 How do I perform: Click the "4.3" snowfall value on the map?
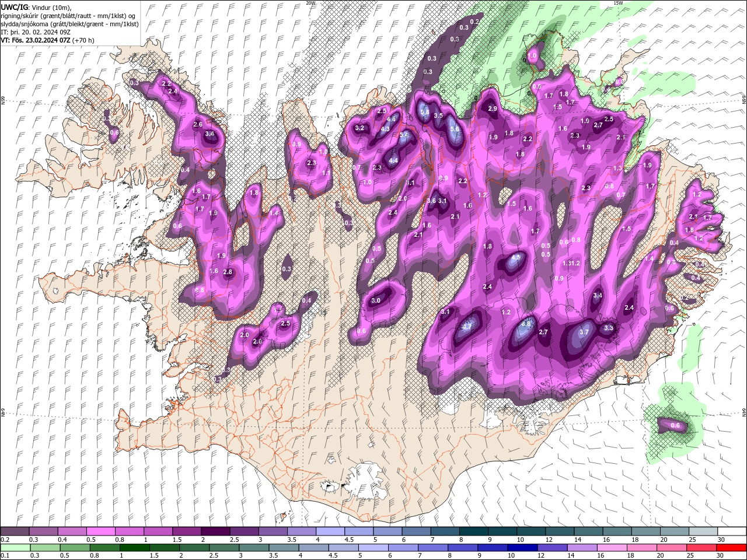pyautogui.click(x=385, y=129)
